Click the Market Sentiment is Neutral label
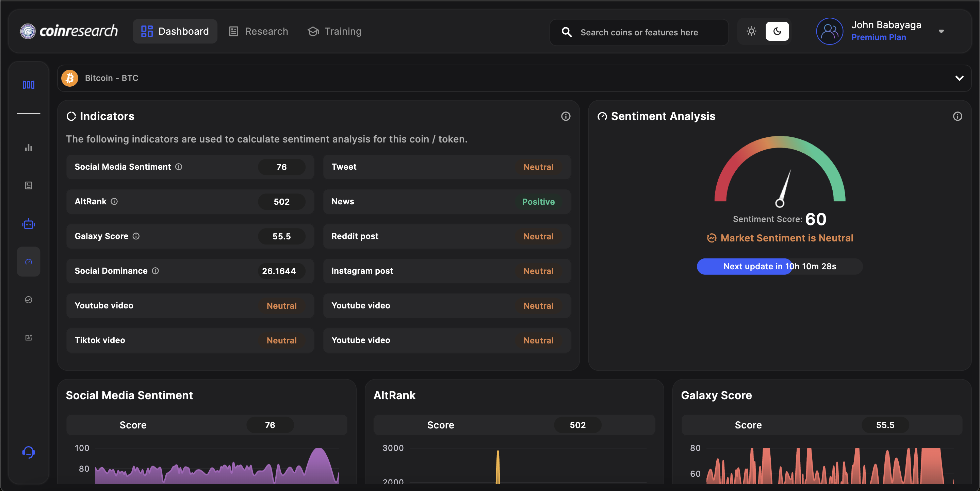The height and width of the screenshot is (491, 980). [787, 238]
